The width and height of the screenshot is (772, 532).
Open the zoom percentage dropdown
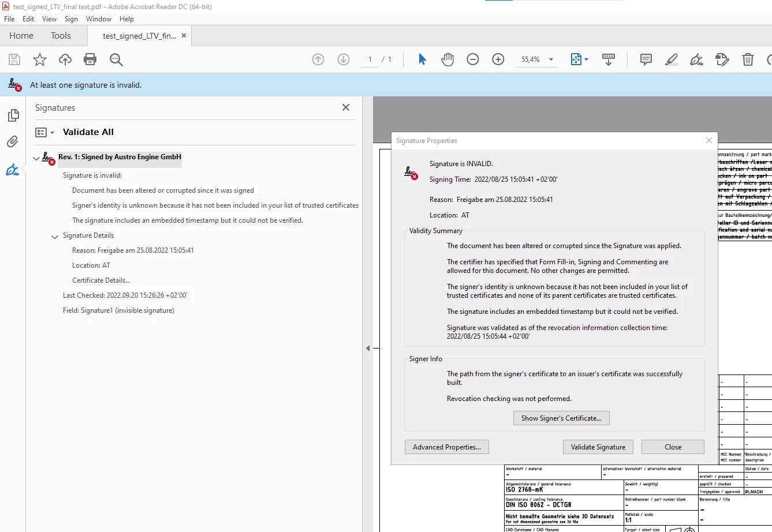pos(551,59)
